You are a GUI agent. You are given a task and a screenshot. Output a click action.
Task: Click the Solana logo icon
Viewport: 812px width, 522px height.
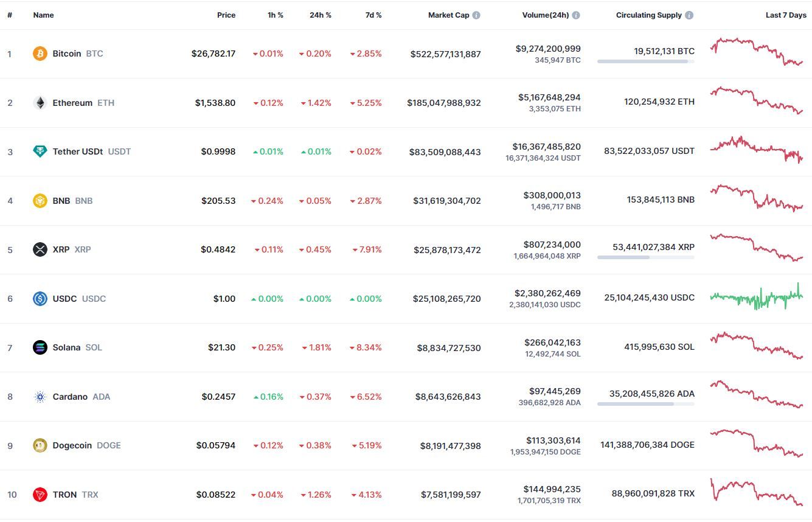click(40, 347)
